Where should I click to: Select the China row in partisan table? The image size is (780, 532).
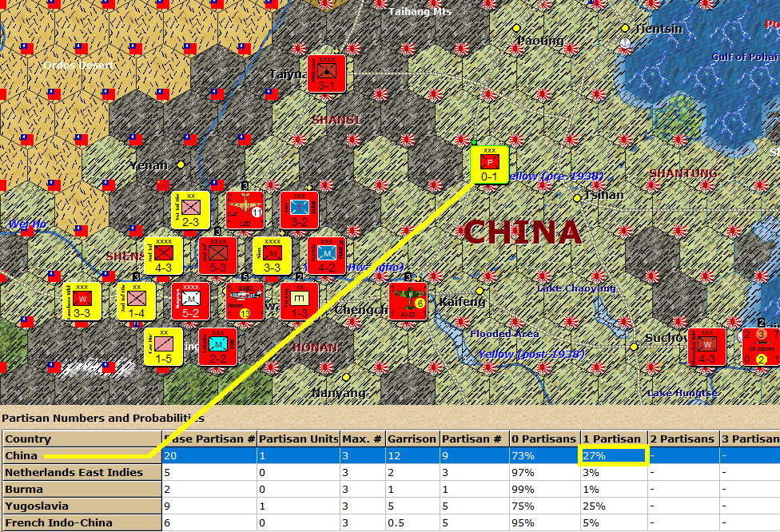[390, 455]
